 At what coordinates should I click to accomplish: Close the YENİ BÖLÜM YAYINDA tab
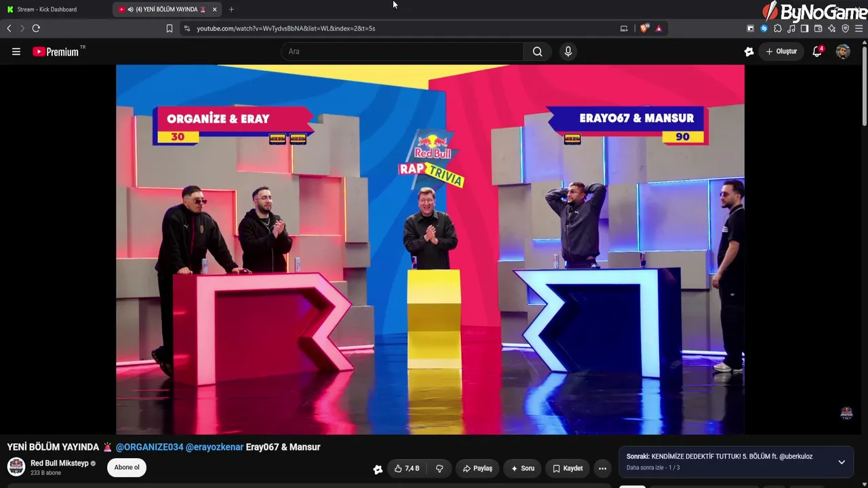pyautogui.click(x=214, y=9)
